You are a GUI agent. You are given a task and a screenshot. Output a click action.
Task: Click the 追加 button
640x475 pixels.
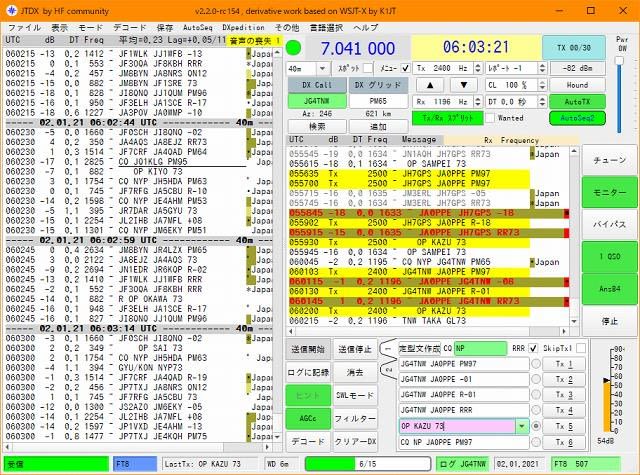(x=378, y=127)
